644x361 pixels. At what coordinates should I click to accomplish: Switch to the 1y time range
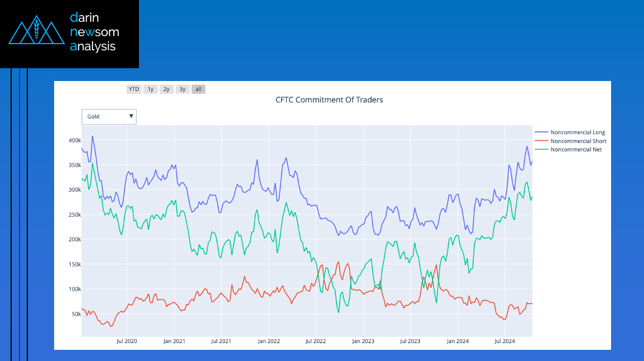[150, 89]
